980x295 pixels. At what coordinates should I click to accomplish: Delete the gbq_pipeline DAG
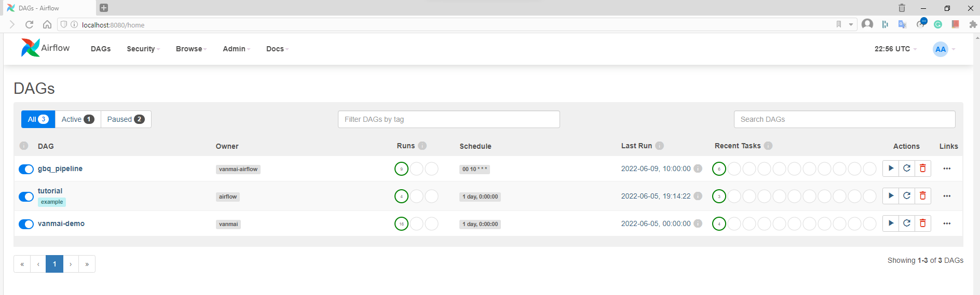click(x=923, y=168)
